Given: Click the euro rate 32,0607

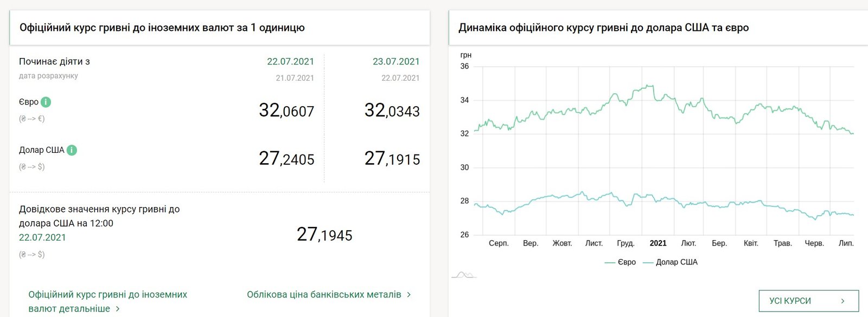Looking at the screenshot, I should pyautogui.click(x=286, y=111).
